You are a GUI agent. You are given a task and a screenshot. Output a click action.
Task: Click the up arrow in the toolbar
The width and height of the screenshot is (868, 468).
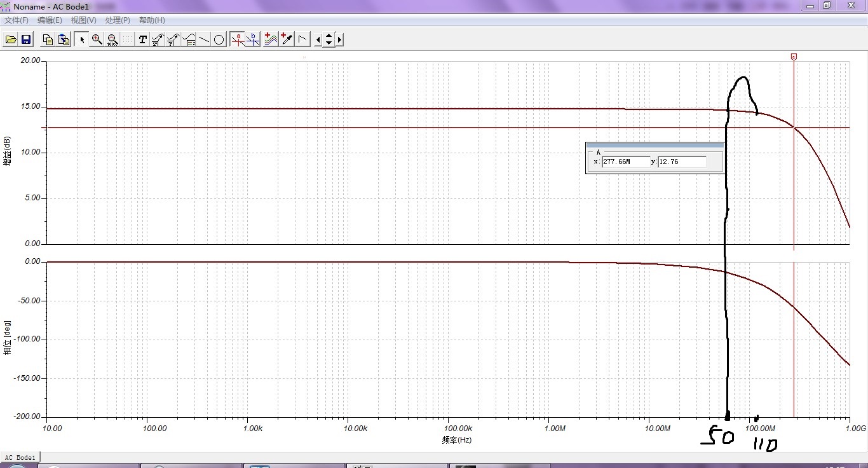click(329, 36)
